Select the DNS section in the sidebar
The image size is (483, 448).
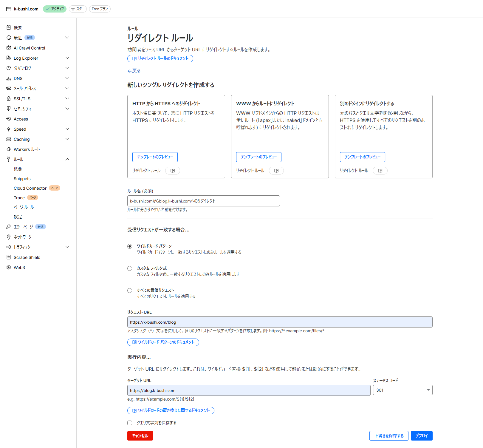(18, 78)
